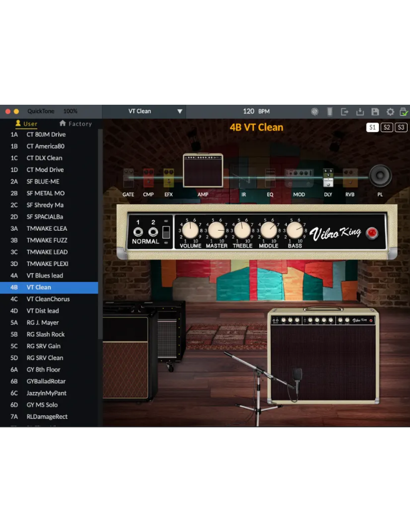This screenshot has height=532, width=410.
Task: Click the tuner icon in top toolbar
Action: 315,111
